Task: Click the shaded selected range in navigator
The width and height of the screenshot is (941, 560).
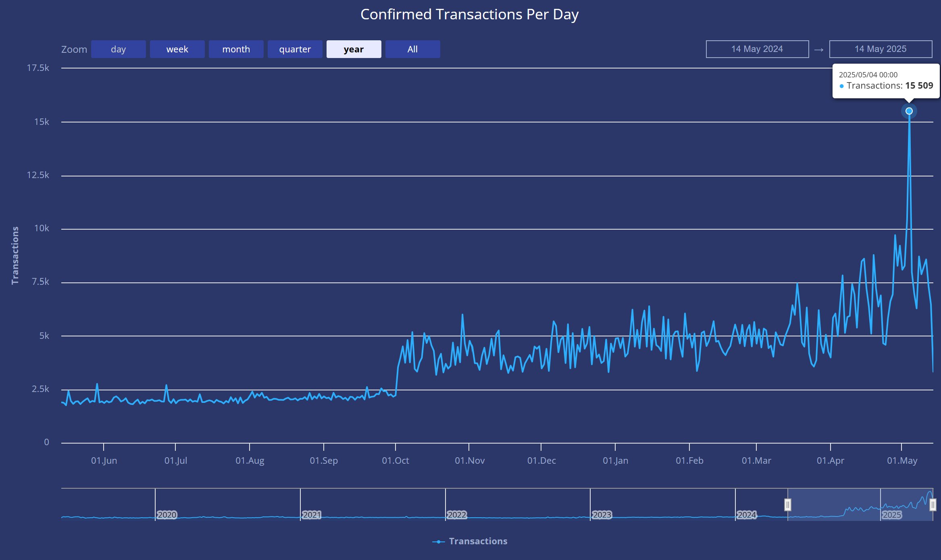Action: click(860, 504)
